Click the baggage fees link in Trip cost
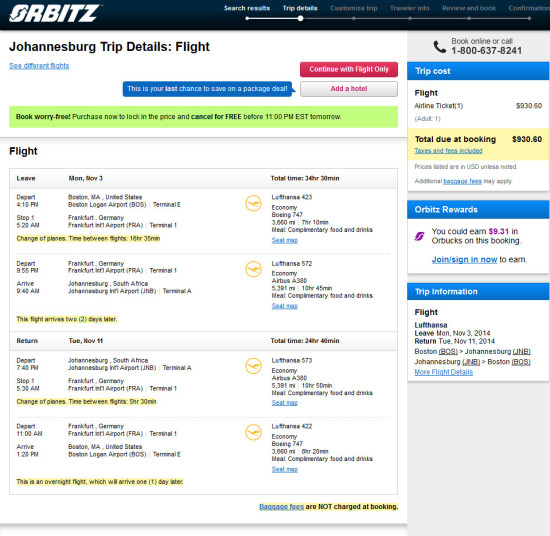 (462, 181)
